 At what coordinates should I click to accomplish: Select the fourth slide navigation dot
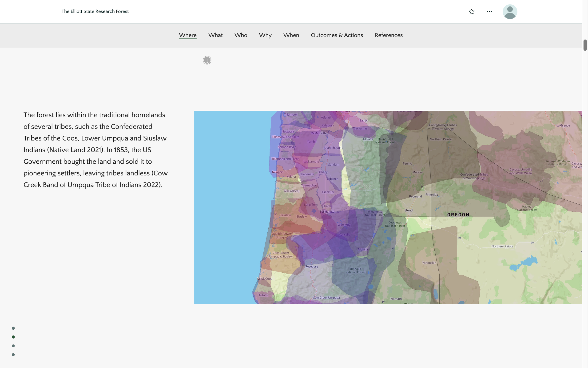[x=13, y=355]
